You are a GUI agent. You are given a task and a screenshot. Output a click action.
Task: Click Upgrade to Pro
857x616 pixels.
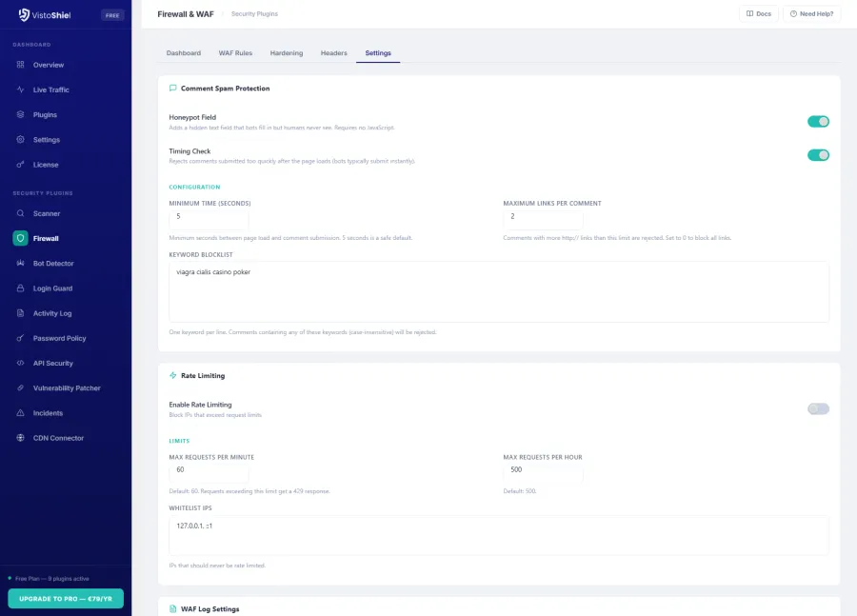[66, 598]
